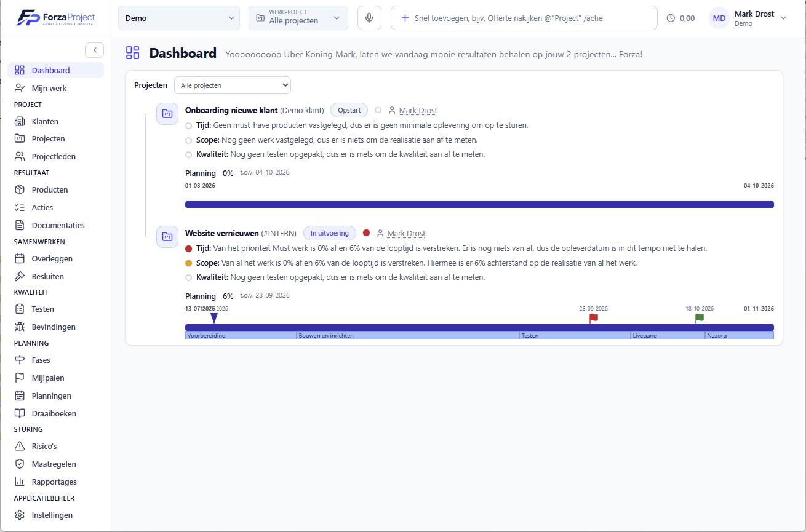This screenshot has height=532, width=806.
Task: Click the 0,00 hours value
Action: pos(687,18)
